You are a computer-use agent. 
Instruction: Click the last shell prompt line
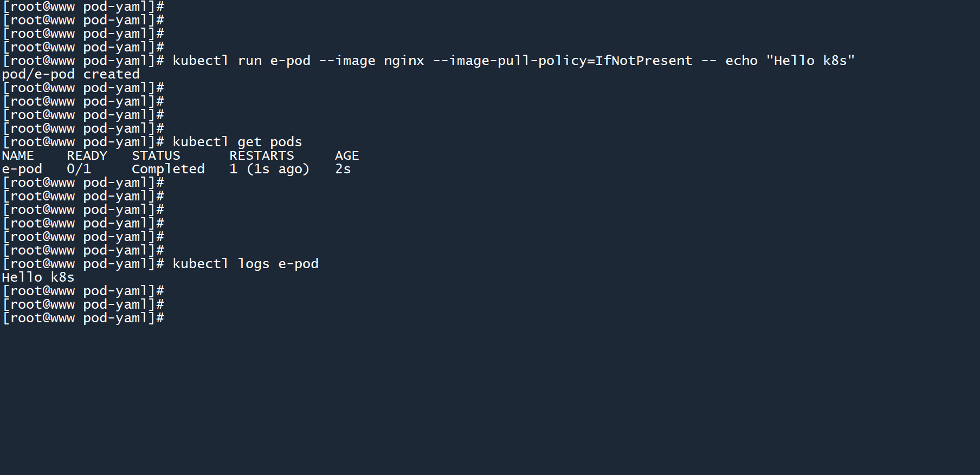[83, 318]
